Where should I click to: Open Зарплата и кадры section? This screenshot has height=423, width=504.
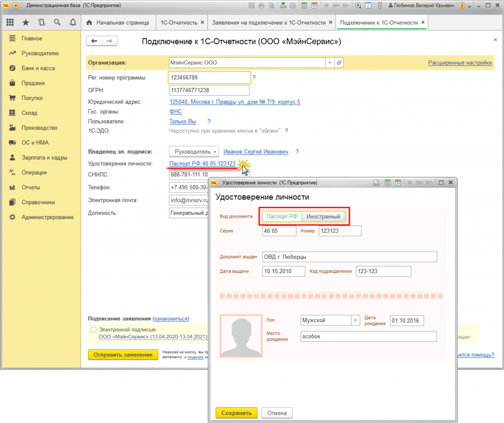44,158
